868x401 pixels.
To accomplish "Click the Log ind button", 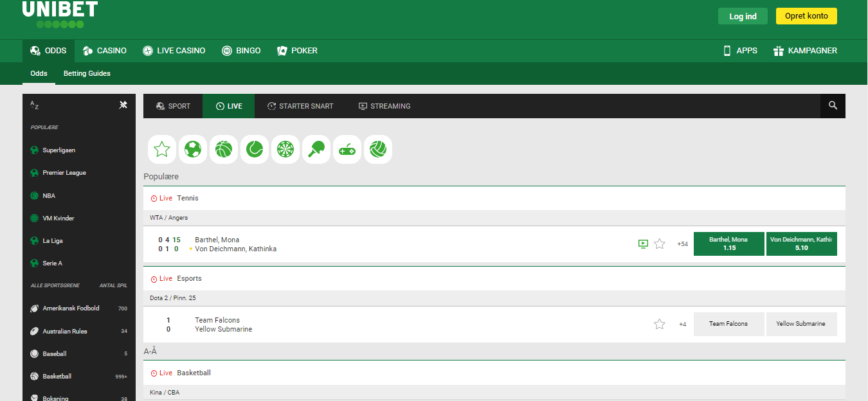I will (x=743, y=16).
